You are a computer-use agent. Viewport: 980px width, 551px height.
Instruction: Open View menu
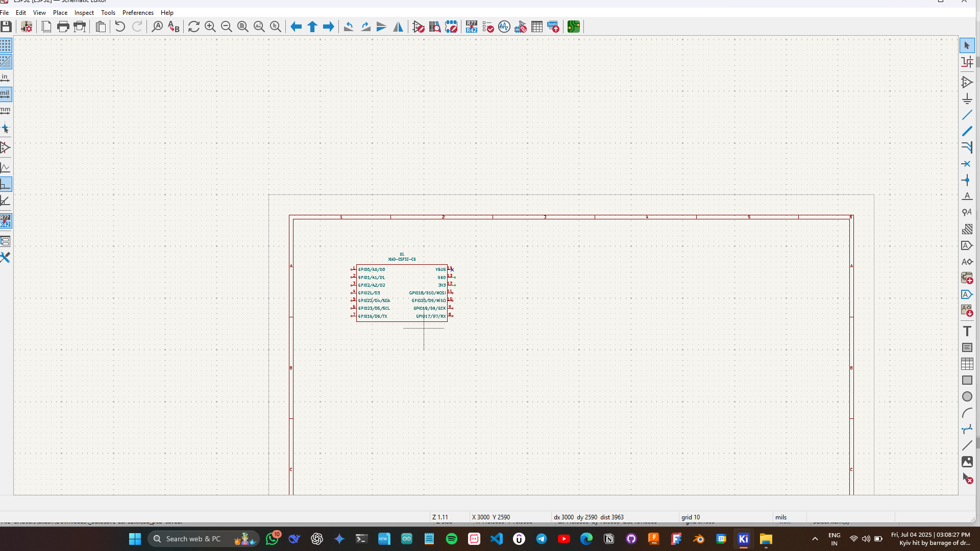[x=39, y=13]
